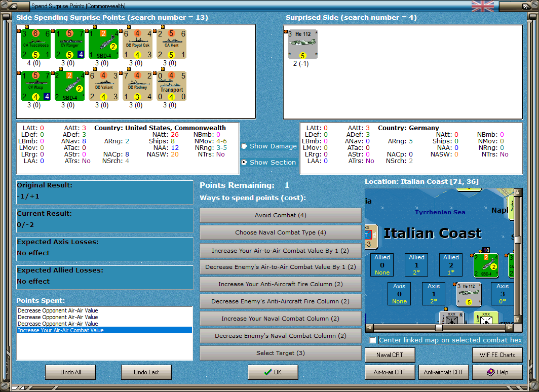Click the Italian Coast label on the map
Screen dimensions: 539x392
pos(433,233)
